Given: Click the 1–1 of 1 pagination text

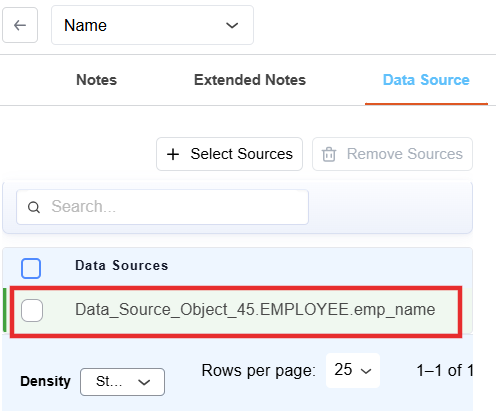Looking at the screenshot, I should pos(445,370).
